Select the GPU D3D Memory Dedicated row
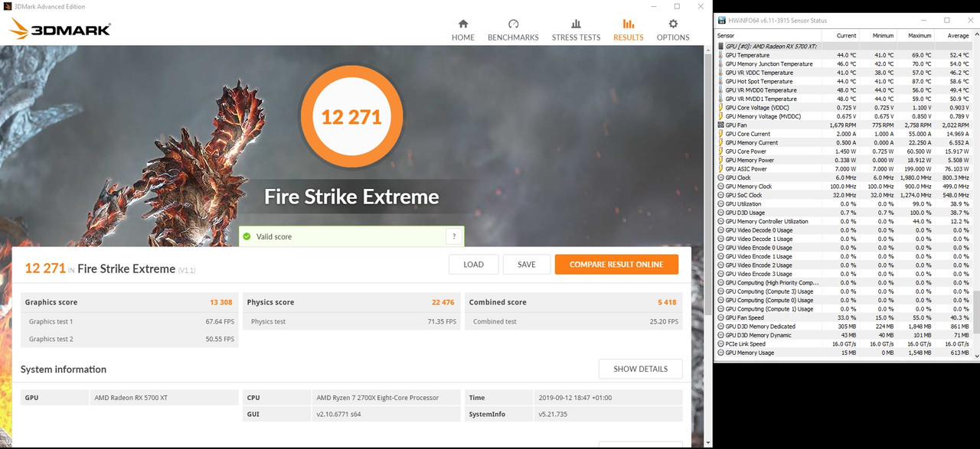980x449 pixels. 844,327
